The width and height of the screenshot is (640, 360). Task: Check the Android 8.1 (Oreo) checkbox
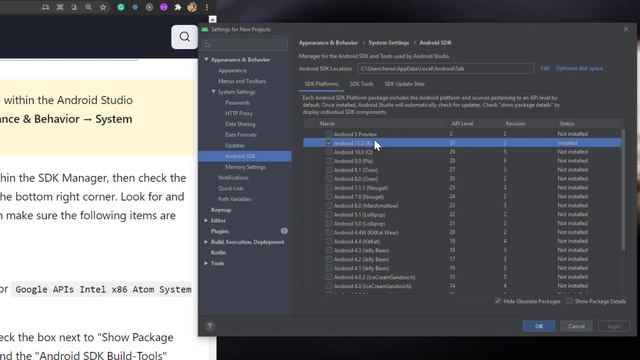point(329,170)
